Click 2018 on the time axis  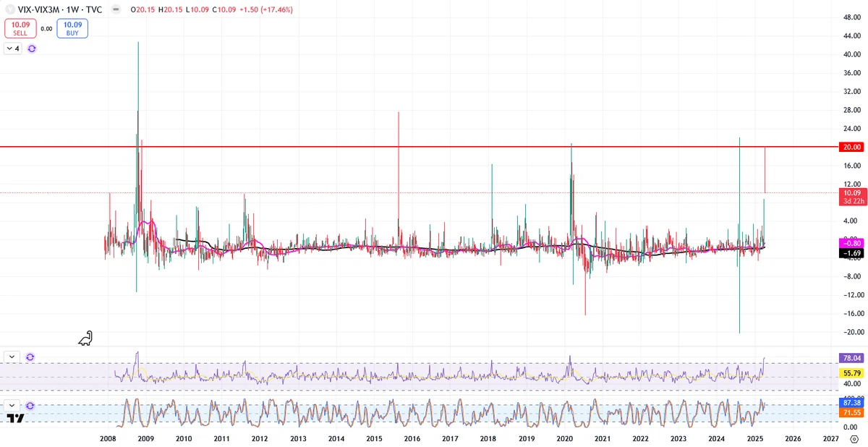coord(488,439)
